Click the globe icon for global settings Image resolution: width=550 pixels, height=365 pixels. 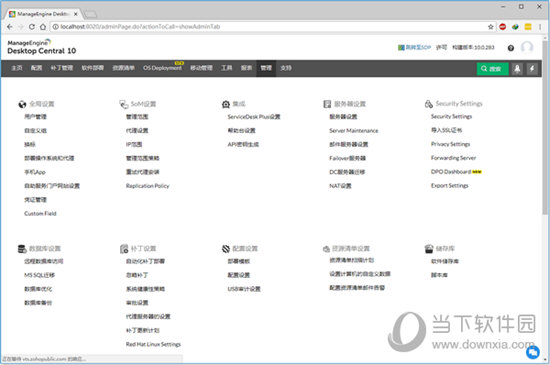[22, 104]
